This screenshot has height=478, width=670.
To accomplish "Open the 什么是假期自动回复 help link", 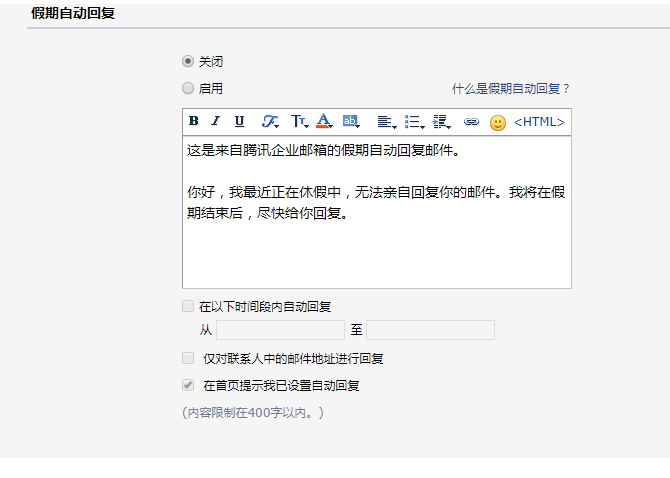I will pos(510,89).
